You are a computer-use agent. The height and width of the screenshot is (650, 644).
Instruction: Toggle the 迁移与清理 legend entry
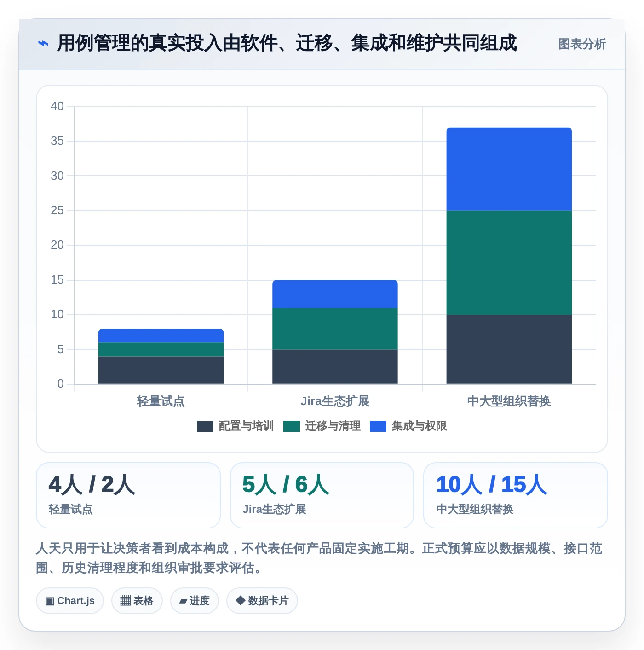click(322, 426)
